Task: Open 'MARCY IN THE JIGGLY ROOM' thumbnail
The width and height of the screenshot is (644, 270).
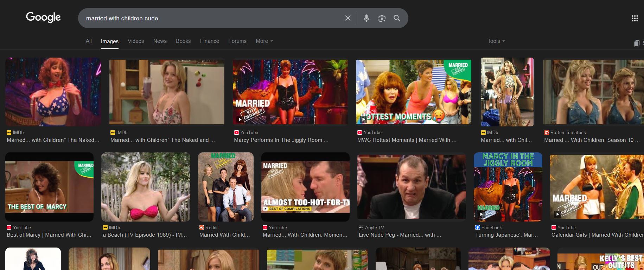Action: click(x=508, y=187)
